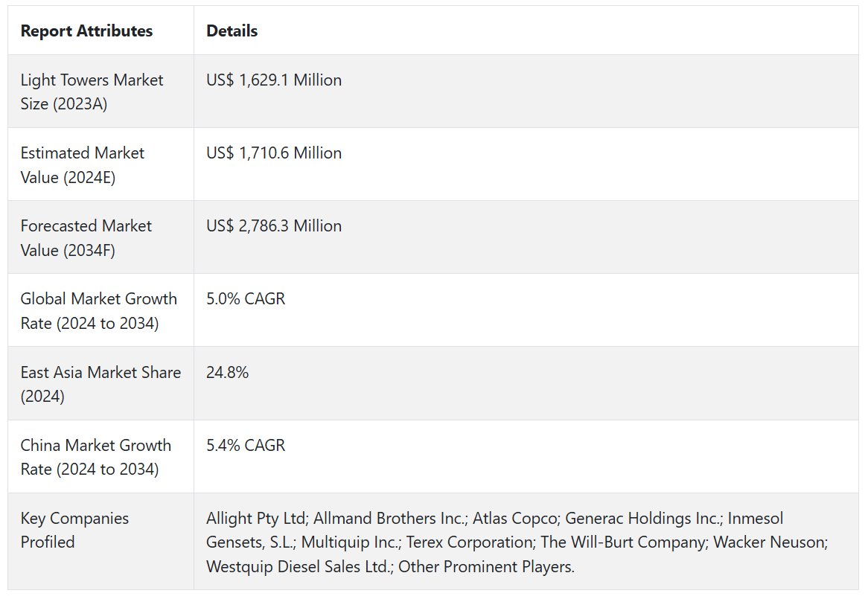Select the 'Global Market Growth Rate' cell
Screen dimensions: 868x599
pos(99,310)
